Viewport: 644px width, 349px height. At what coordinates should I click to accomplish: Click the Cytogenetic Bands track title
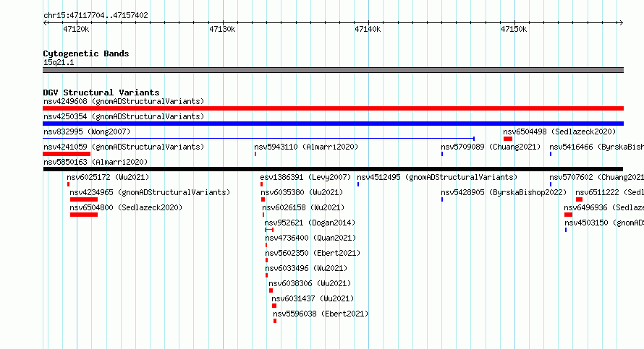click(86, 53)
